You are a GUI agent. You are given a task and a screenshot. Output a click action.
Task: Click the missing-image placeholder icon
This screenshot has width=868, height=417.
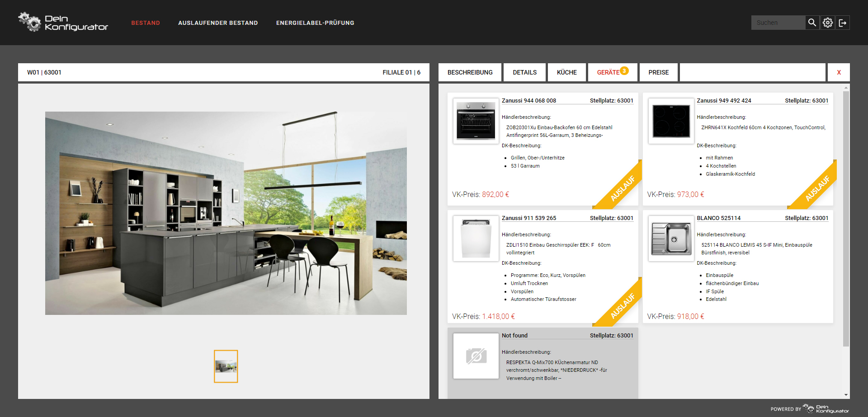tap(476, 356)
